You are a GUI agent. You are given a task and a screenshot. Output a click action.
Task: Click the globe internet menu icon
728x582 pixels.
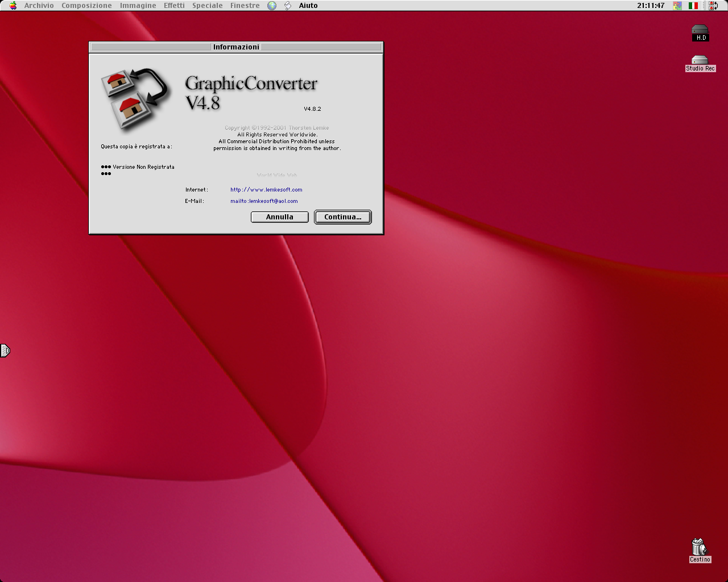(x=272, y=6)
